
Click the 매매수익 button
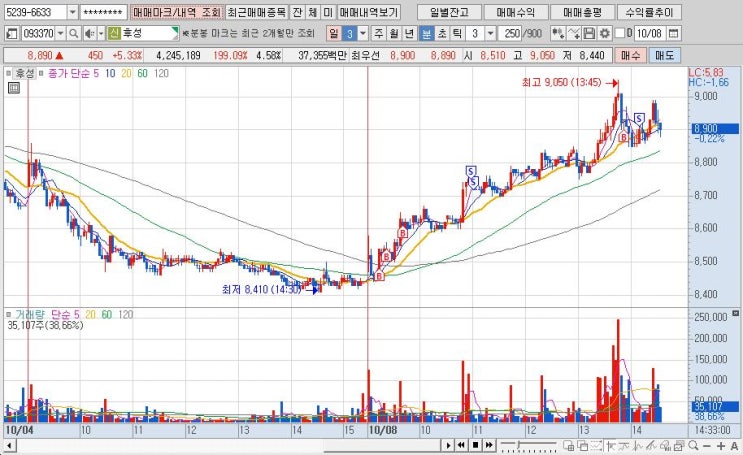pyautogui.click(x=516, y=12)
